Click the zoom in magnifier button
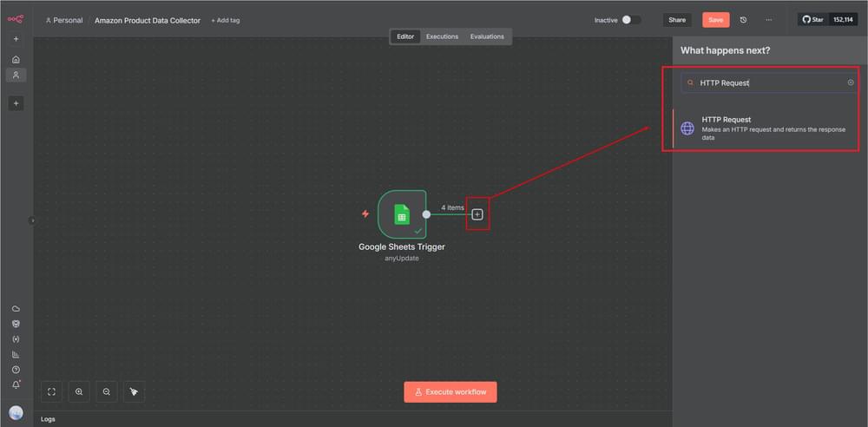Viewport: 868px width, 427px height. 79,392
